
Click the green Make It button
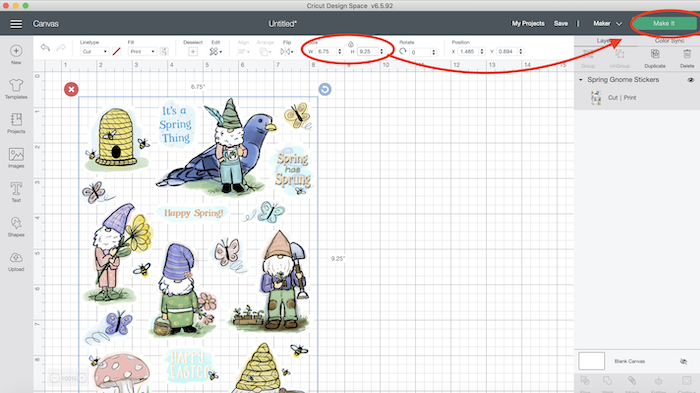[664, 23]
